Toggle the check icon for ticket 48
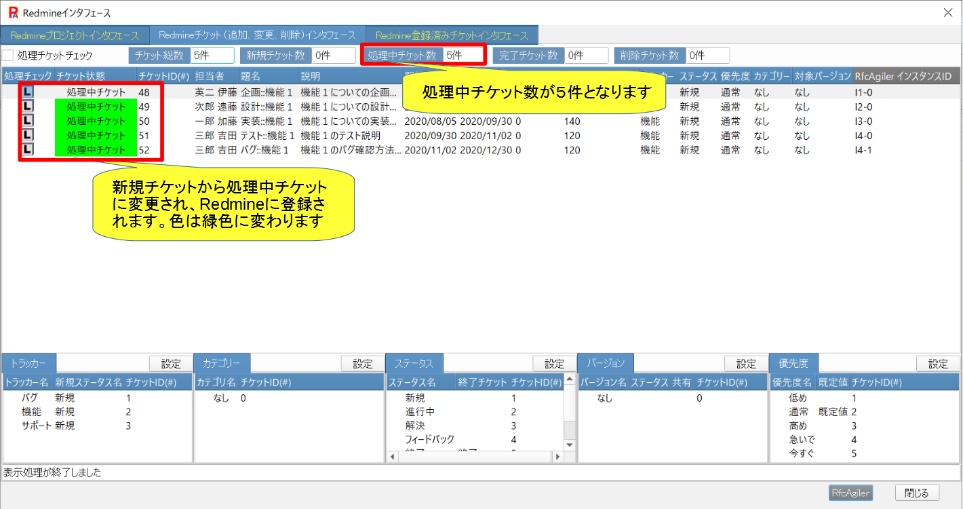The image size is (963, 509). [28, 92]
